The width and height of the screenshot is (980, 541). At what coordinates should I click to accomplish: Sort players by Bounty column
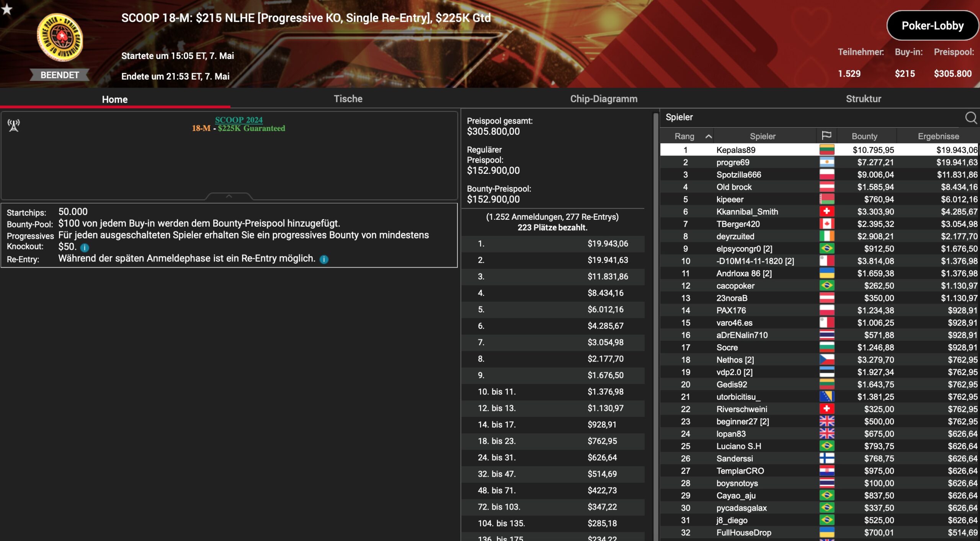click(x=864, y=136)
